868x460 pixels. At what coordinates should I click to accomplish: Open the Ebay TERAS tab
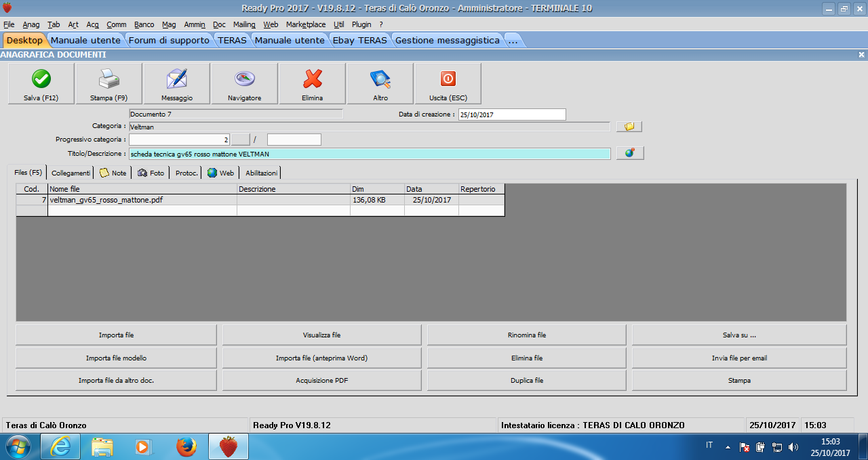(x=359, y=40)
